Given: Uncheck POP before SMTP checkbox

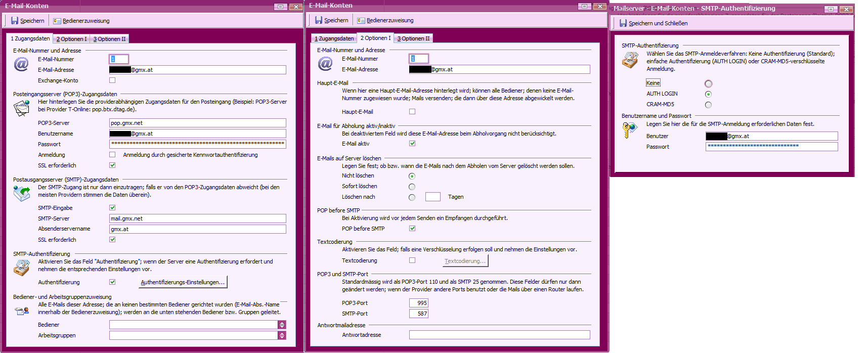Looking at the screenshot, I should pyautogui.click(x=412, y=229).
